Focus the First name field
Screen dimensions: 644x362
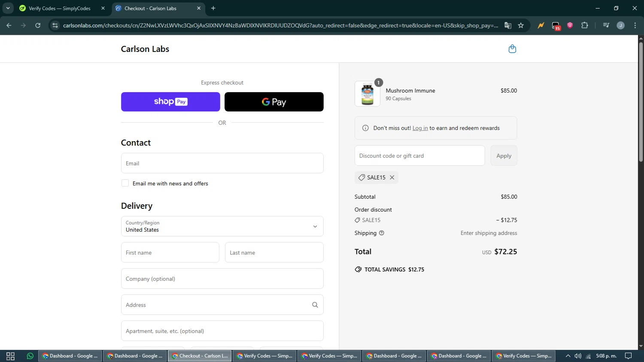170,253
